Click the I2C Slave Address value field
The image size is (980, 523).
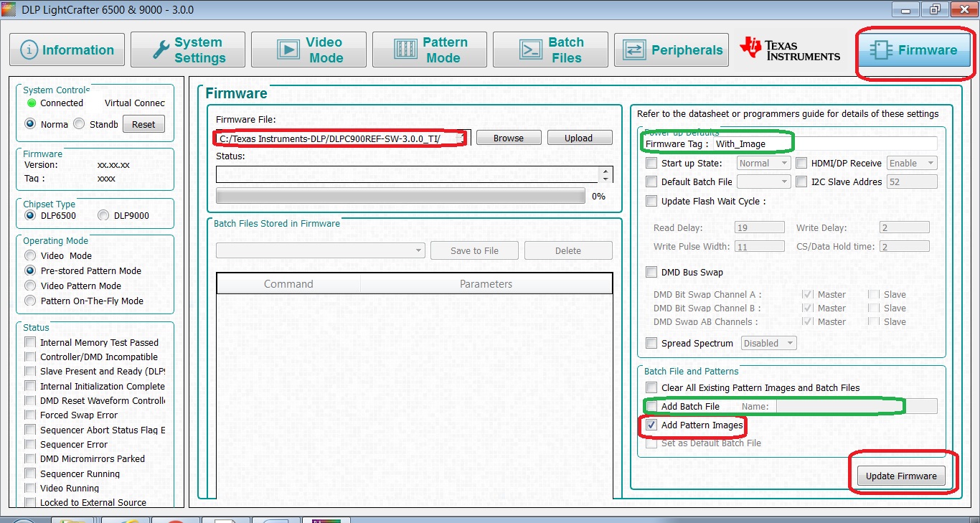(x=913, y=182)
